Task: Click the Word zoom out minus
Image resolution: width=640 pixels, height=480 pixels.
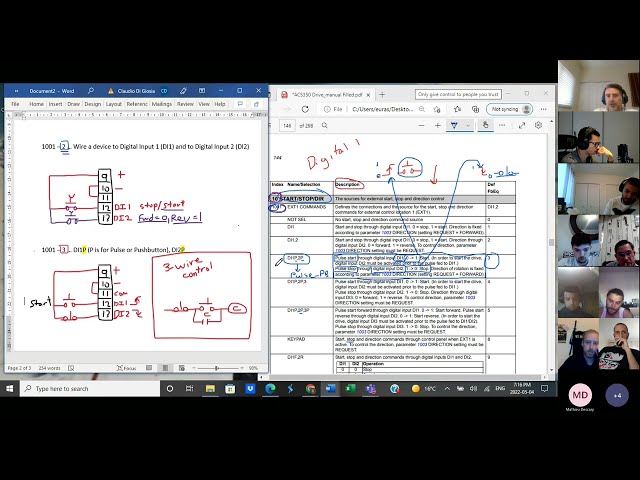Action: (193, 368)
